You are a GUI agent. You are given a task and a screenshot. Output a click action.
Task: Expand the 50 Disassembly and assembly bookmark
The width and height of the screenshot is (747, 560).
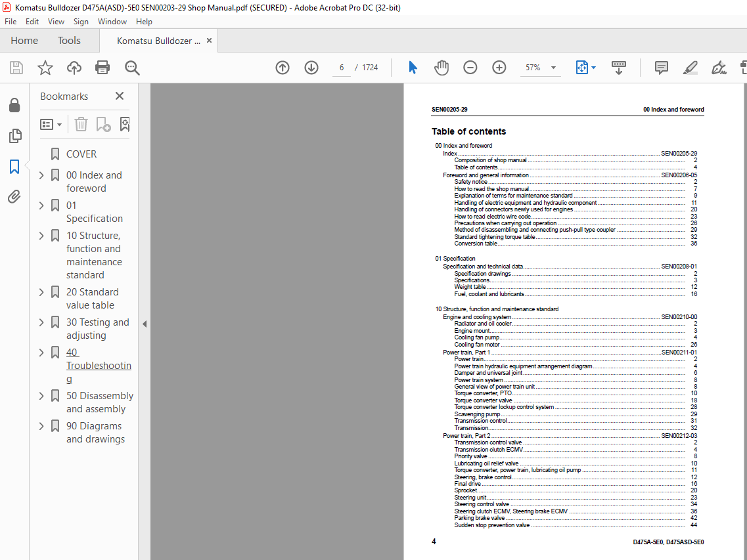(x=41, y=396)
